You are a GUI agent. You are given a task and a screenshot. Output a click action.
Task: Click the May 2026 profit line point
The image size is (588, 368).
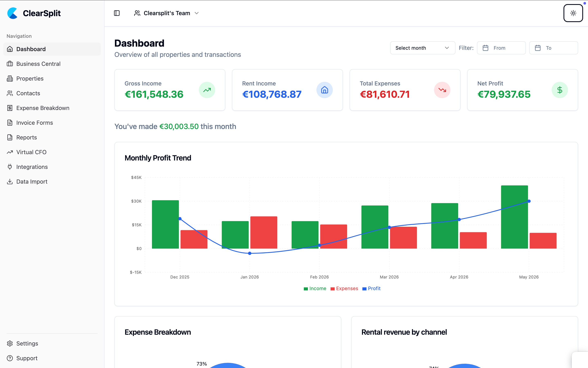[x=529, y=201]
